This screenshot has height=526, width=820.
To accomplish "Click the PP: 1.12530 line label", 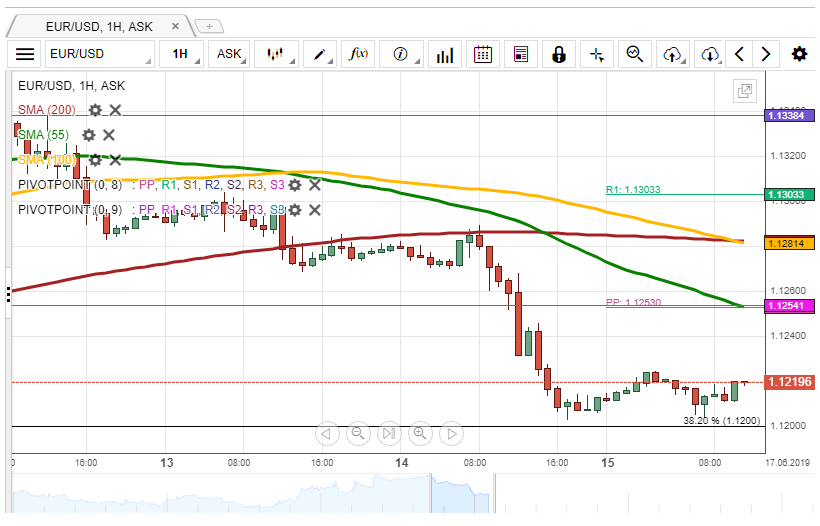I will click(633, 302).
